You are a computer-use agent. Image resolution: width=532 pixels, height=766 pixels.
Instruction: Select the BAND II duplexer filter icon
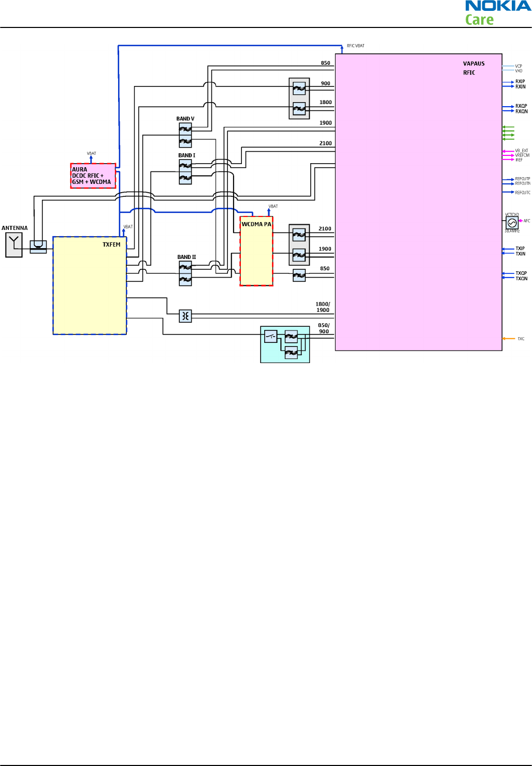(x=185, y=273)
